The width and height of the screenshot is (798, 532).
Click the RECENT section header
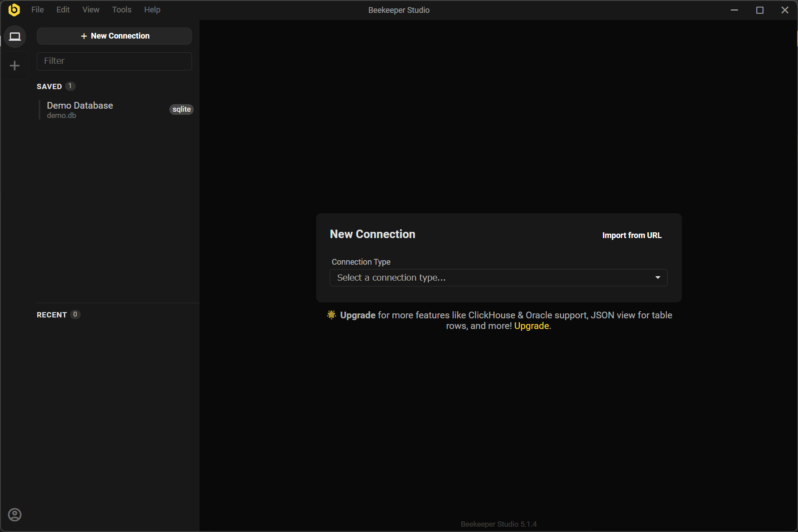coord(52,315)
